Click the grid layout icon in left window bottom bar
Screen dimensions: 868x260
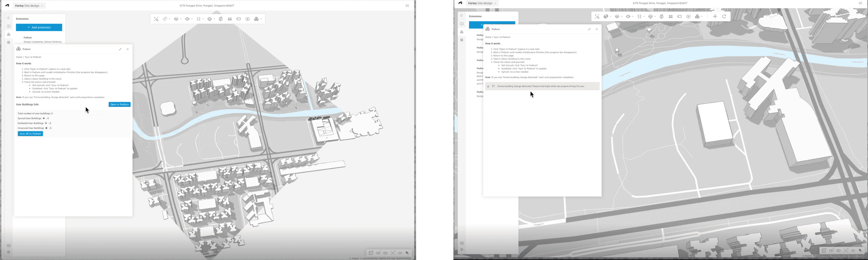(x=371, y=253)
